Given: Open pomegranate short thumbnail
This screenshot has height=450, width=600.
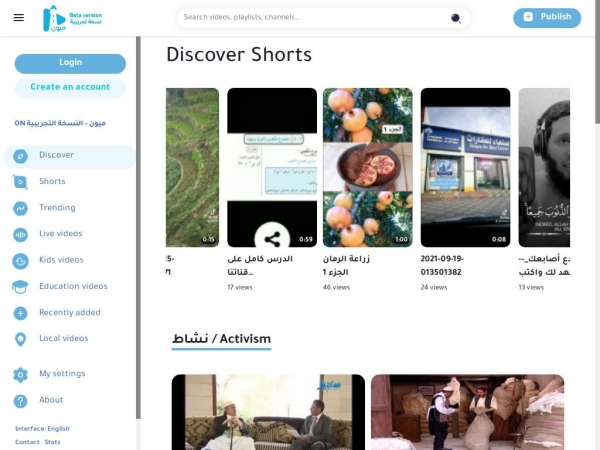Looking at the screenshot, I should click(x=368, y=167).
